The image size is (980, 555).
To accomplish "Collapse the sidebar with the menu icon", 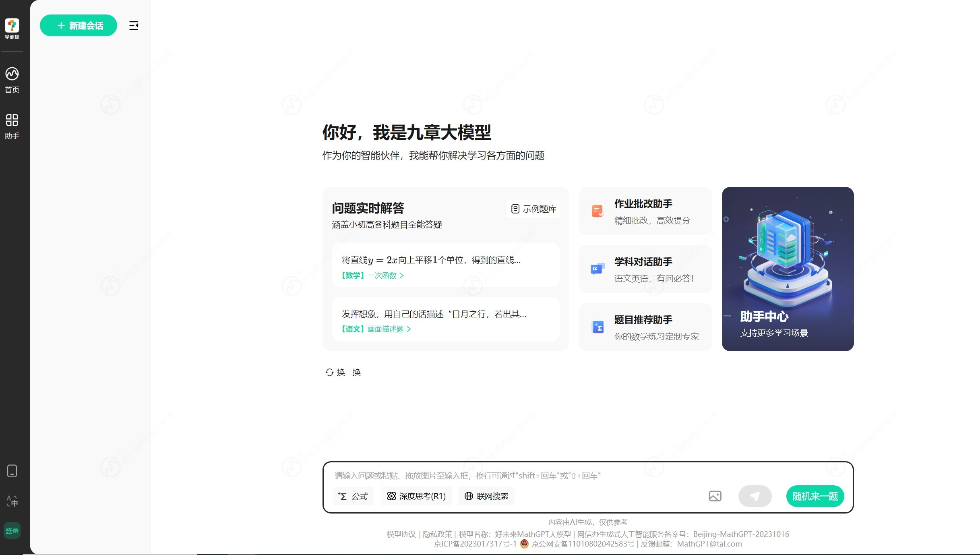I will [134, 26].
